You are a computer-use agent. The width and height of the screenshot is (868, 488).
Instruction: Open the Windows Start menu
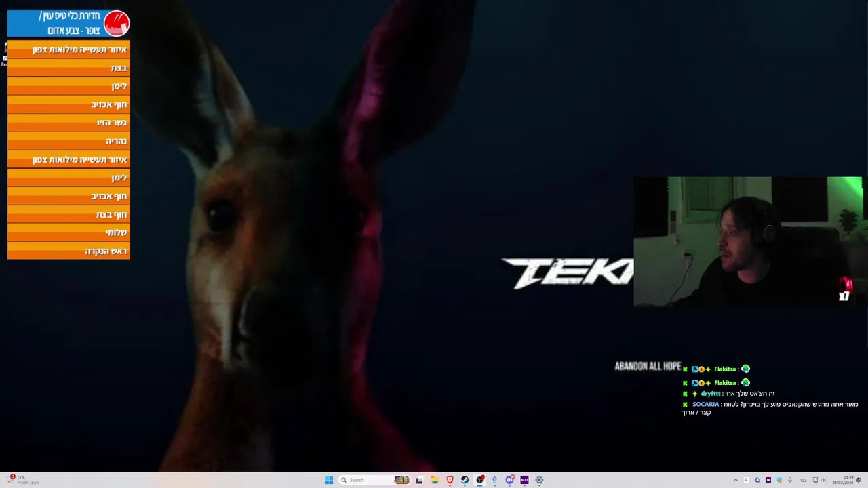click(x=329, y=480)
